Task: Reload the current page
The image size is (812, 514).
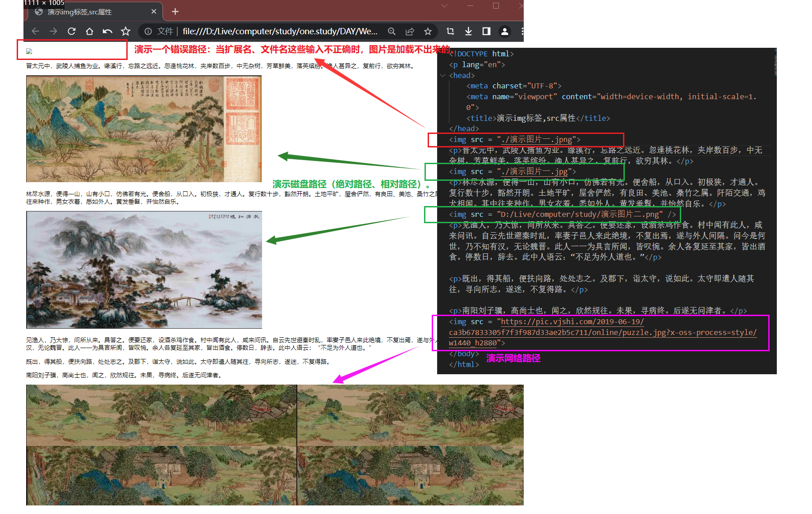Action: (x=71, y=31)
